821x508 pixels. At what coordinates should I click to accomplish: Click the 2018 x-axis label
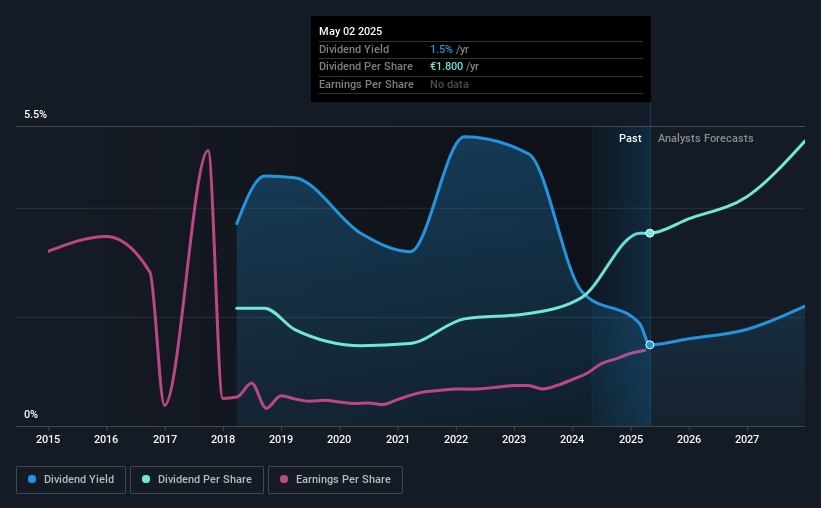[x=223, y=439]
